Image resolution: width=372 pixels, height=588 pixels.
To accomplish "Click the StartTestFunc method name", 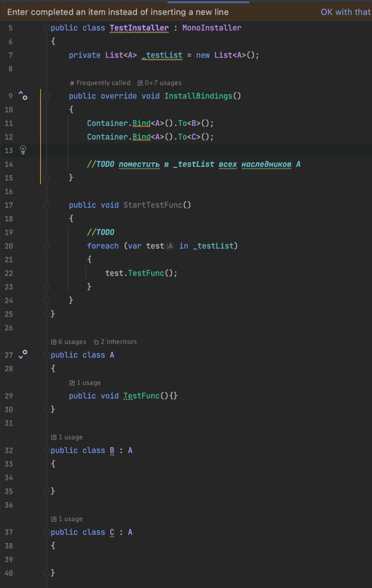I will click(153, 205).
